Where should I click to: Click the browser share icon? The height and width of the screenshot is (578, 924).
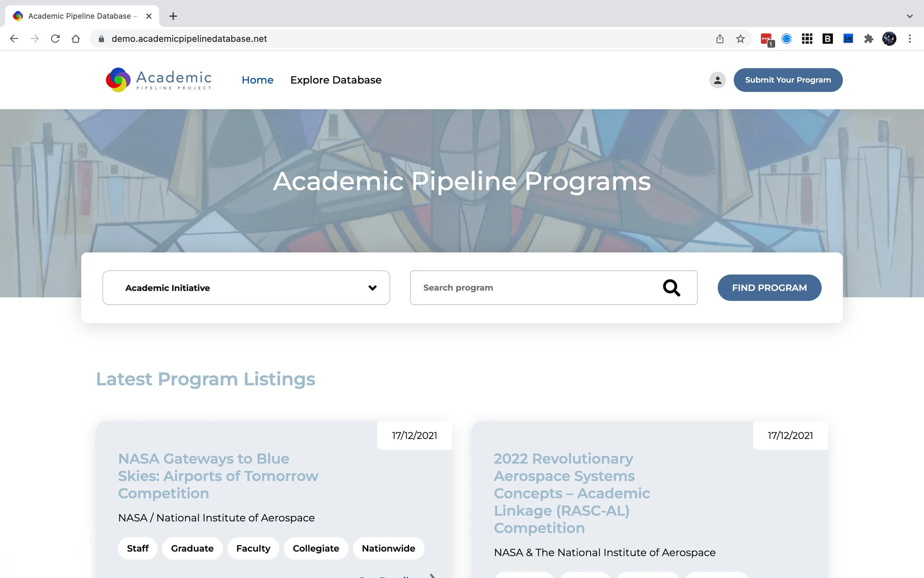tap(720, 38)
